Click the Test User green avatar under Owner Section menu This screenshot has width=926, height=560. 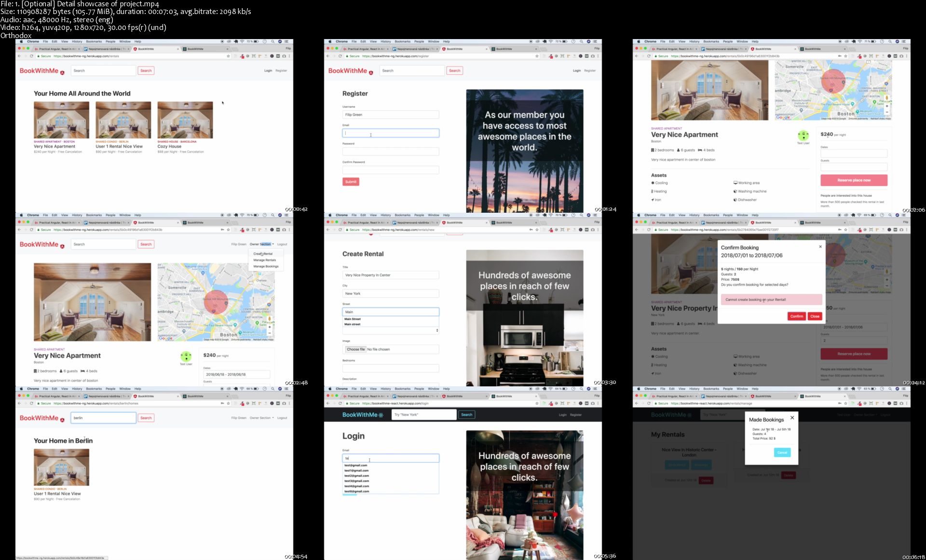pos(186,356)
